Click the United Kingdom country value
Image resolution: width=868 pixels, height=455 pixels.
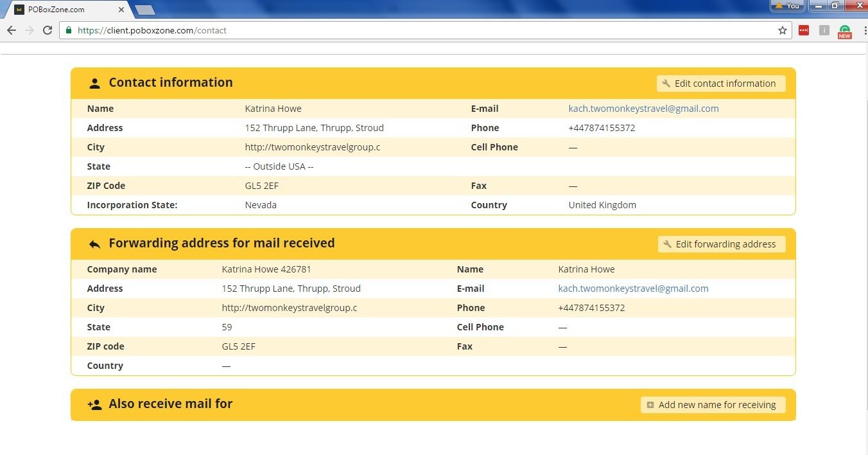[602, 205]
